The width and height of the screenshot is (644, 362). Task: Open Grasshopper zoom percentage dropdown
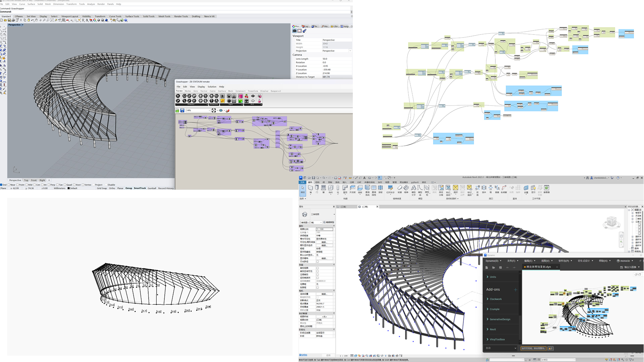click(210, 110)
